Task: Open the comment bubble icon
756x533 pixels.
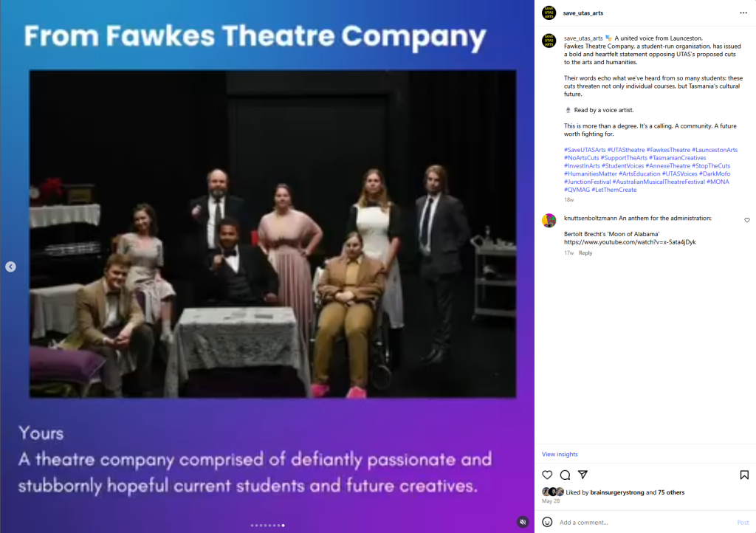Action: tap(565, 475)
